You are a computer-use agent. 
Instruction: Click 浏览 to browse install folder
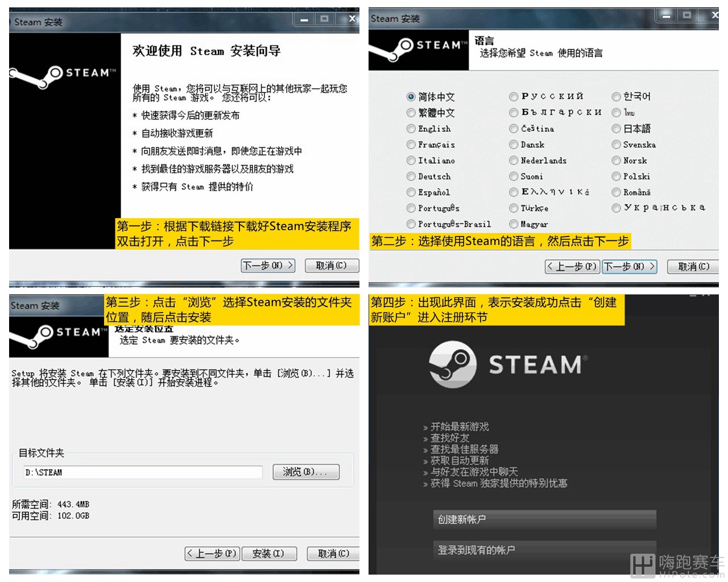coord(306,472)
